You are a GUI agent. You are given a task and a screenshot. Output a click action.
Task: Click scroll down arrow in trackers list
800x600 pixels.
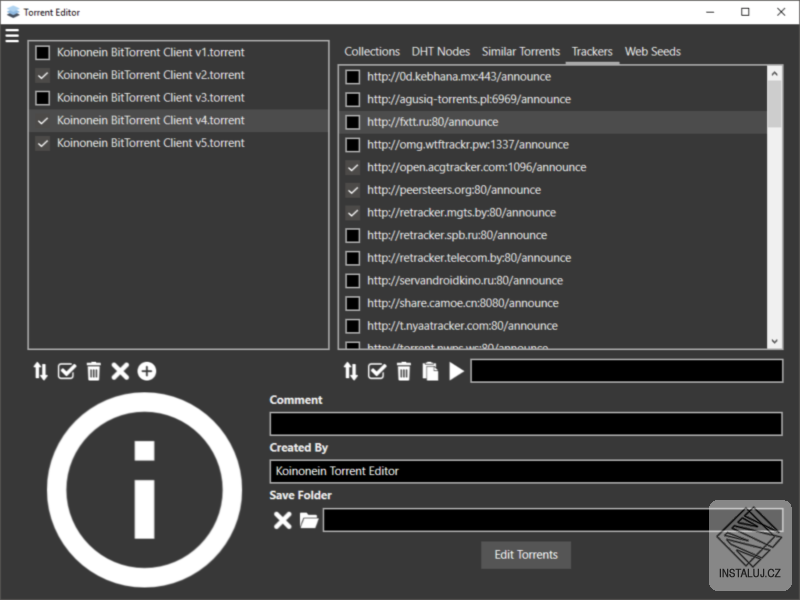tap(774, 341)
